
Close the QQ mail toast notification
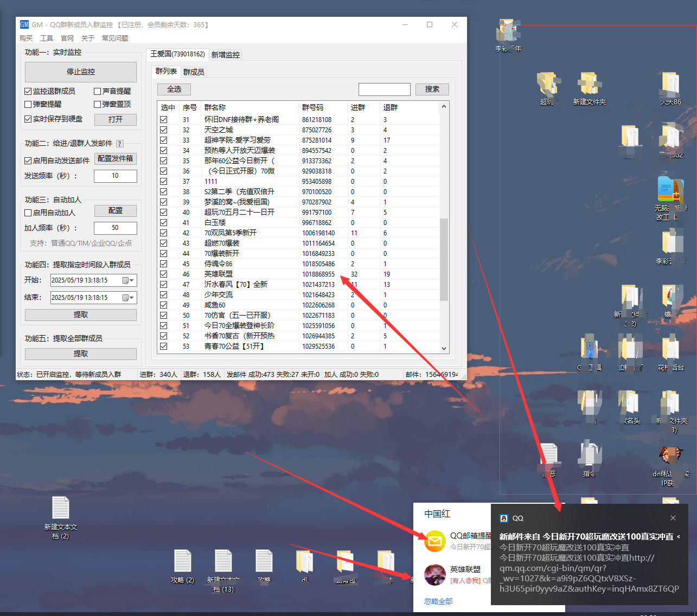click(x=673, y=518)
